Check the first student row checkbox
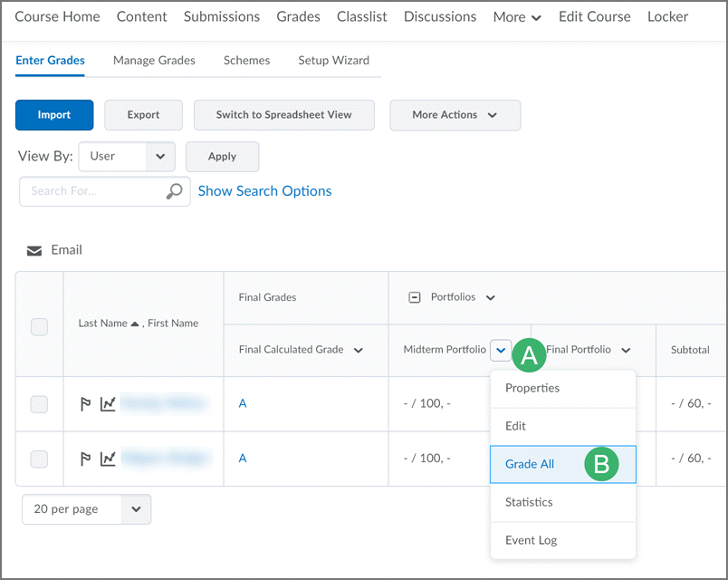 click(x=39, y=404)
